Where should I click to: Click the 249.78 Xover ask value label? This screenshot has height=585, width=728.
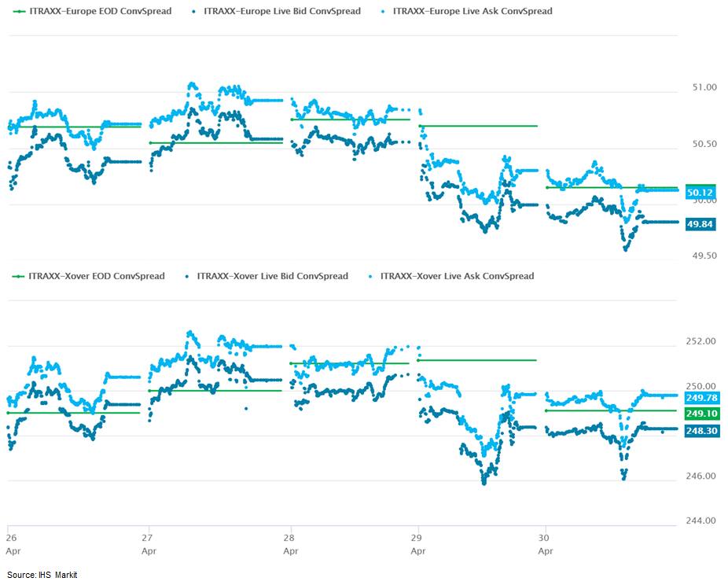[701, 399]
